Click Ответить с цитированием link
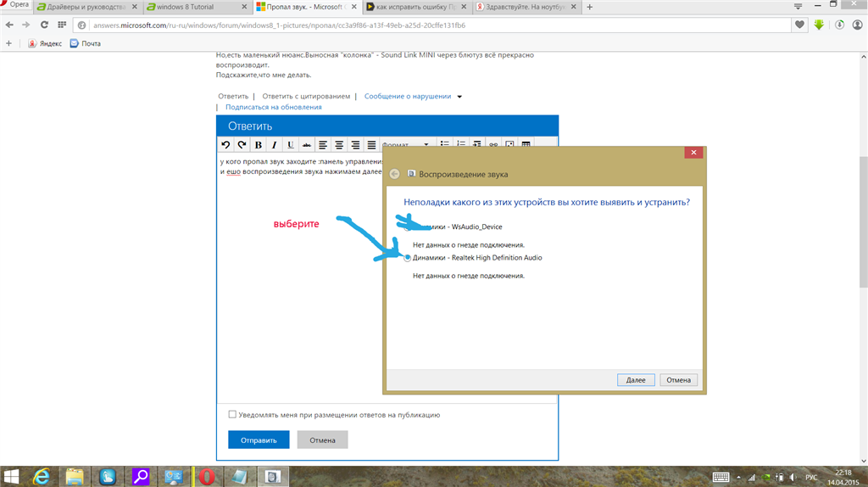Image resolution: width=868 pixels, height=487 pixels. click(306, 97)
